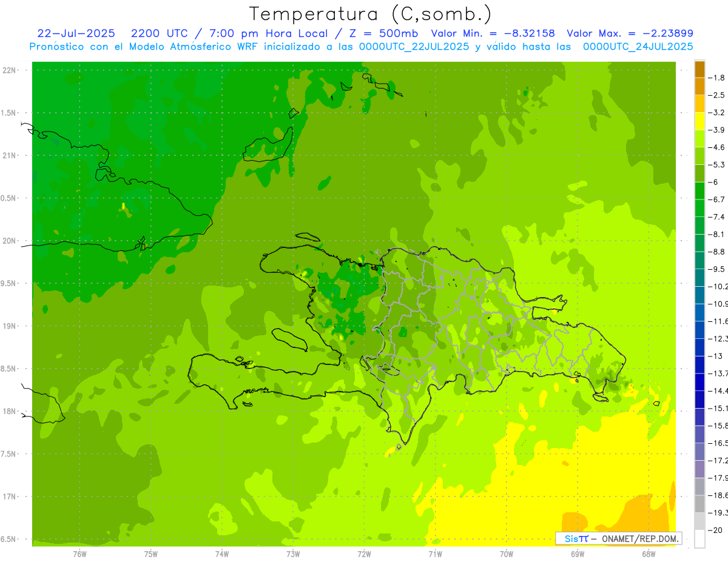Click the 75W longitude axis label
Screen dimensions: 728x562
[x=151, y=554]
